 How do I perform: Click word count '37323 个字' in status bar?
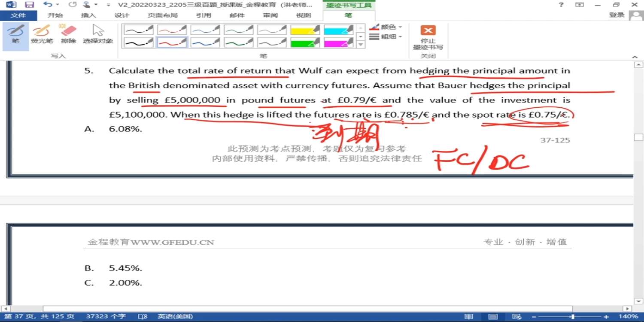[x=106, y=317]
